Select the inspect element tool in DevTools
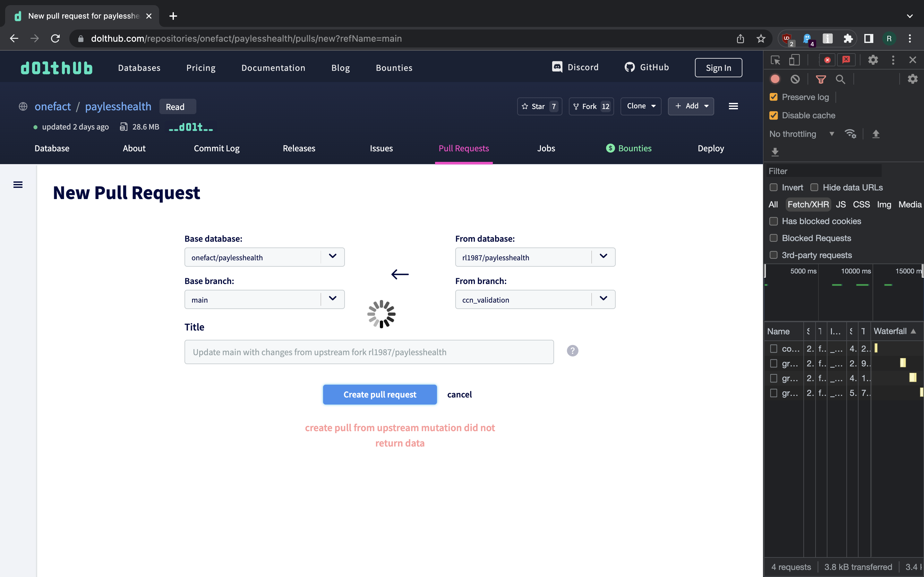 point(775,60)
